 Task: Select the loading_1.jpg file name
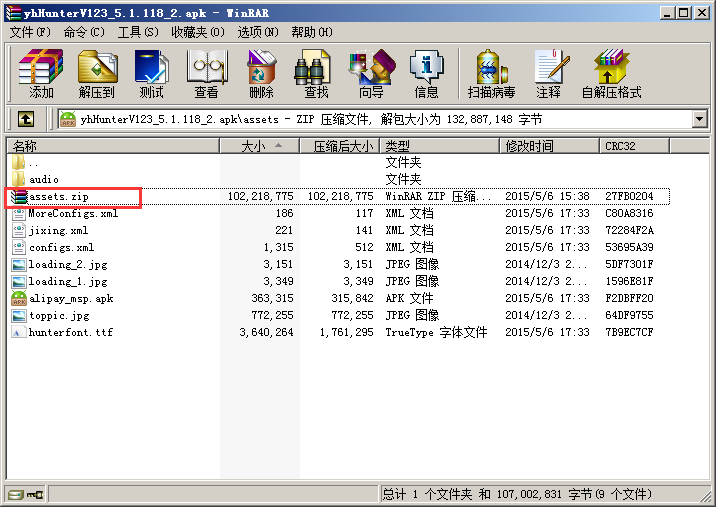click(68, 282)
